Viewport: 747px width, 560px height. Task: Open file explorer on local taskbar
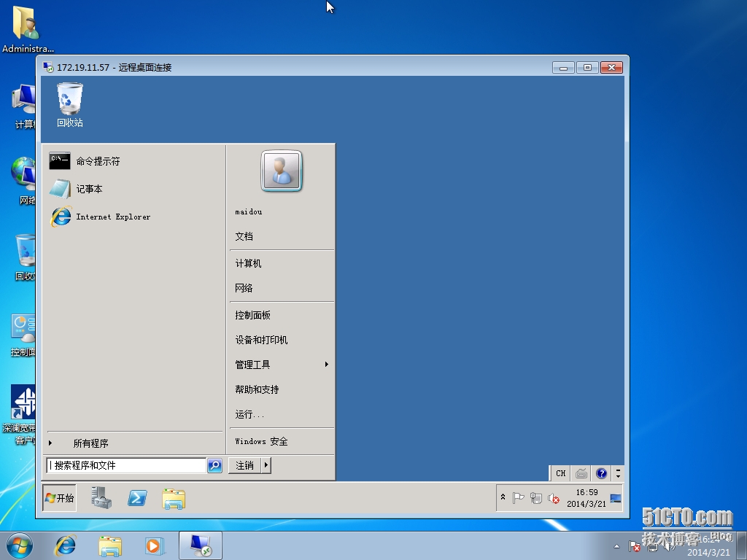110,545
